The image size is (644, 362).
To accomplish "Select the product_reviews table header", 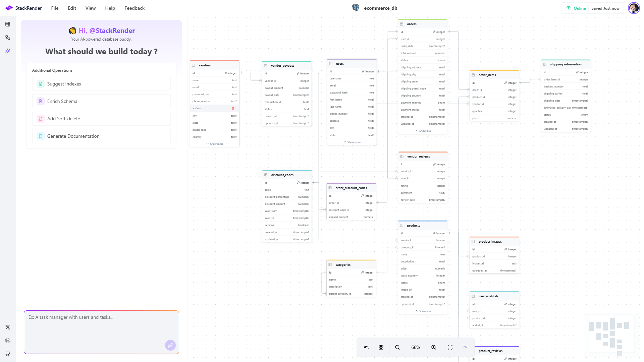I will 494,351.
